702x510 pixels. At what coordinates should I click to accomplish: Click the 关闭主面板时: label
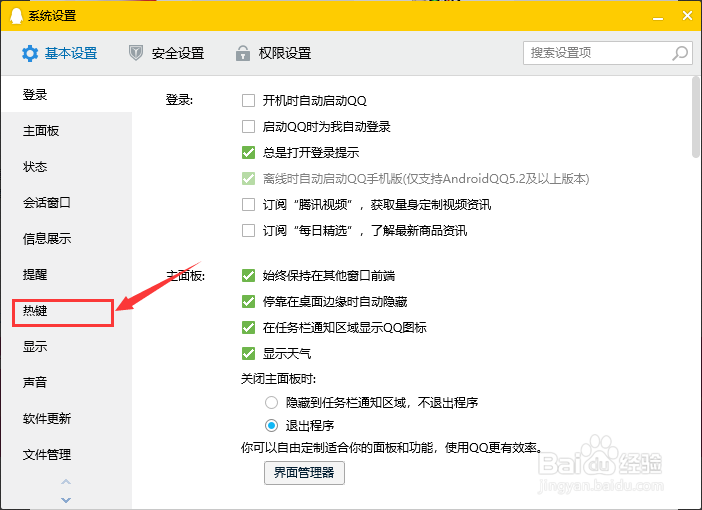click(x=278, y=379)
